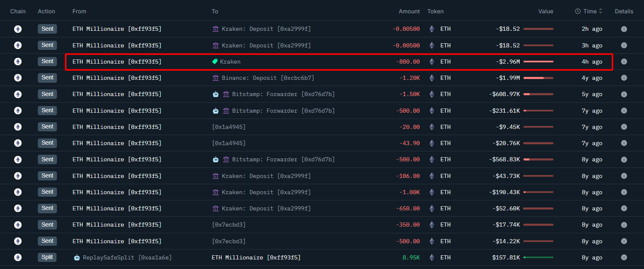
Task: Click the green Kraken tag icon
Action: pos(215,62)
